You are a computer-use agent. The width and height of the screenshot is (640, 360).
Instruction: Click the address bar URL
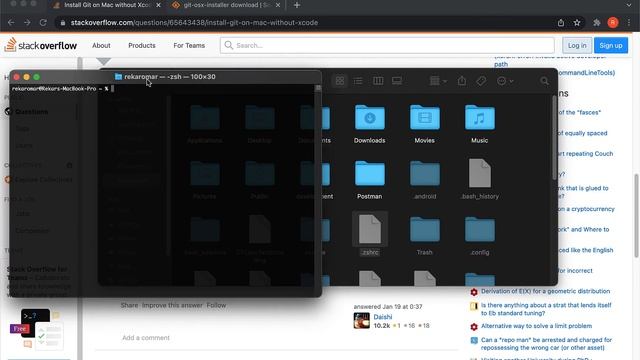194,23
